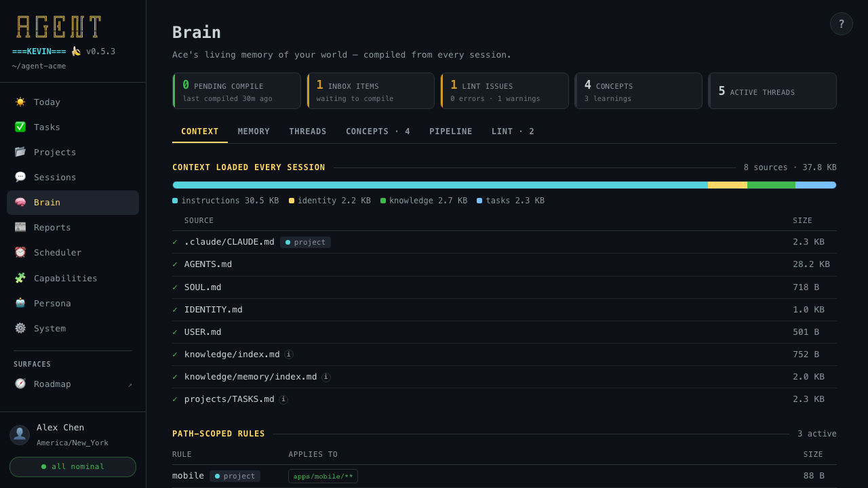
Task: Select the Context tab
Action: click(x=200, y=131)
